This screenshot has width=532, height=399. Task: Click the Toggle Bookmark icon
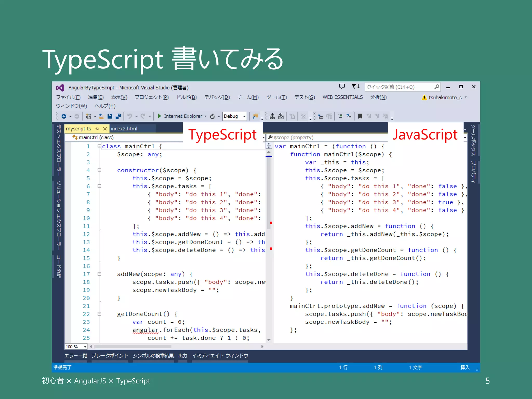[360, 116]
